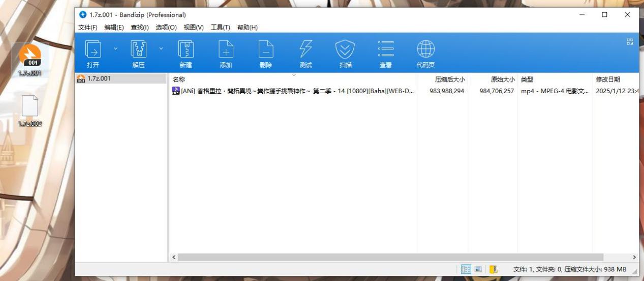Click the horizontal scrollbar thumb
The image size is (644, 281).
tap(390, 258)
